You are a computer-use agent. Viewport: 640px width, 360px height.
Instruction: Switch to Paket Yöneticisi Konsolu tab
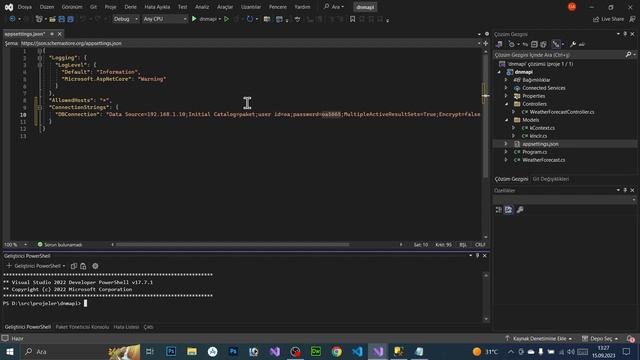[x=82, y=327]
